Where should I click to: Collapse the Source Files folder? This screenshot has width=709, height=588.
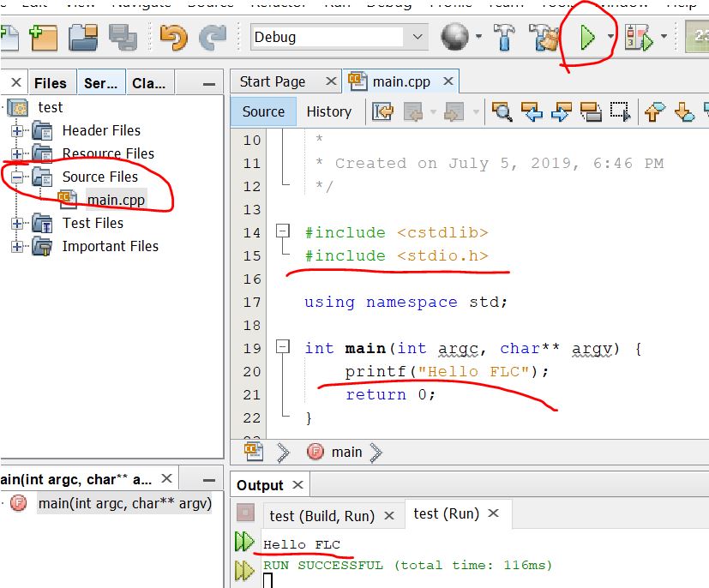pyautogui.click(x=17, y=177)
